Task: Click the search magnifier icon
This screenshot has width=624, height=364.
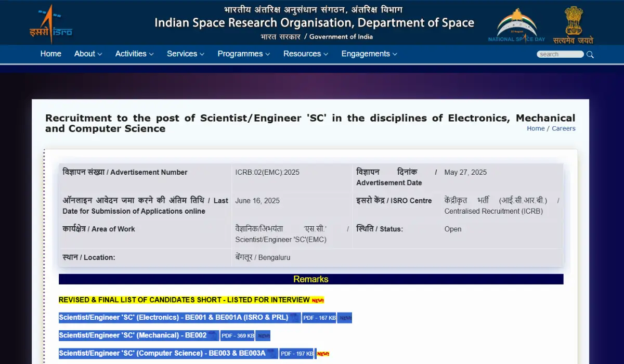Action: 590,54
